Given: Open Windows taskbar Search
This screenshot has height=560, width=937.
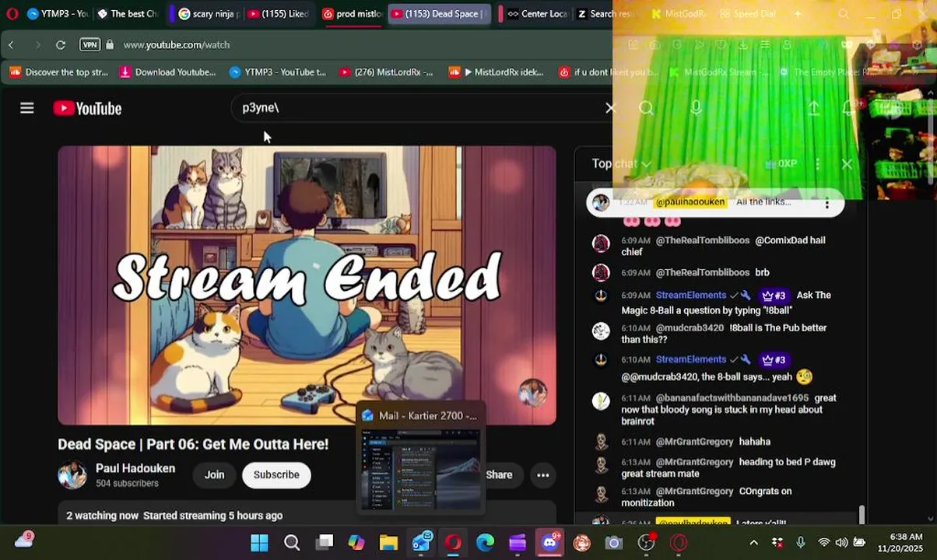Looking at the screenshot, I should pyautogui.click(x=292, y=542).
